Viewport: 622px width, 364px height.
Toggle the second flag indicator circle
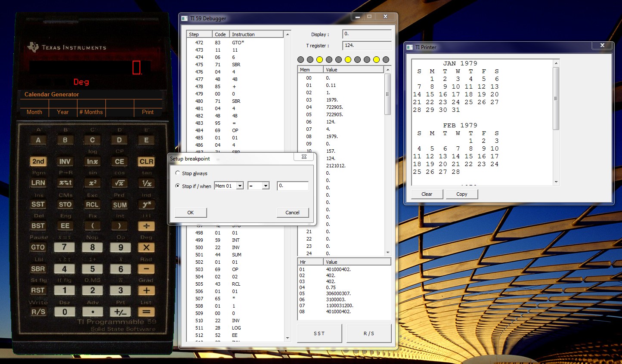click(310, 59)
